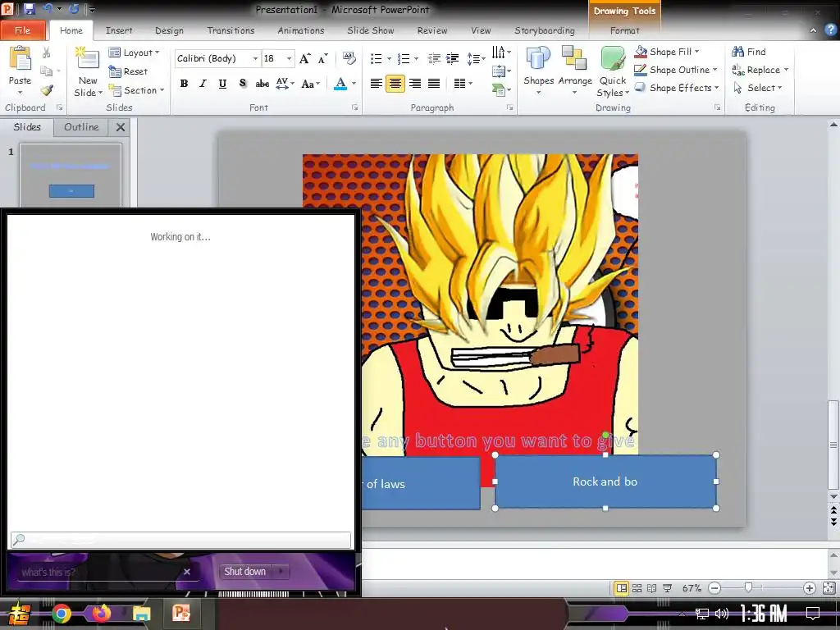The image size is (840, 630).
Task: Open the Shape Fill dropdown
Action: click(x=667, y=52)
